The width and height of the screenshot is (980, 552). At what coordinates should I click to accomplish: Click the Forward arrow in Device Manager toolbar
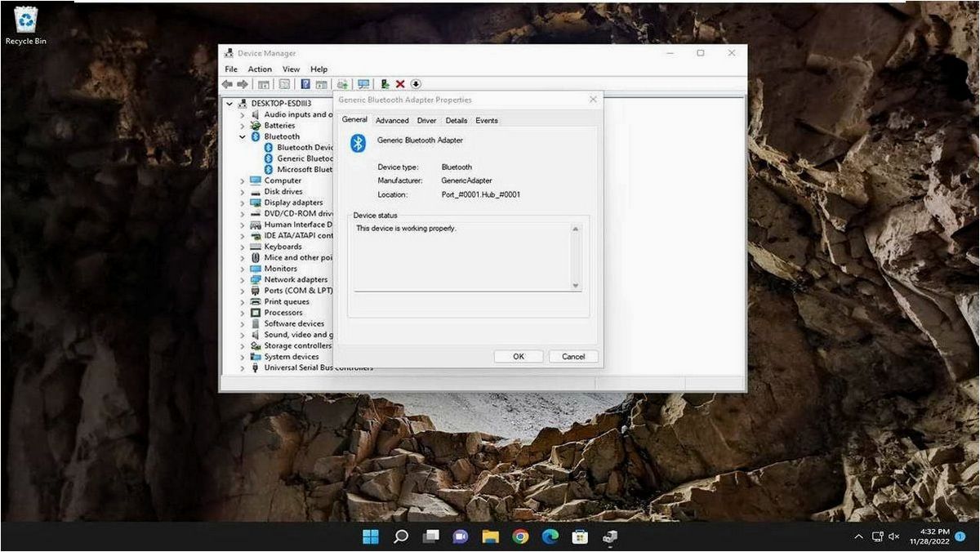point(243,84)
